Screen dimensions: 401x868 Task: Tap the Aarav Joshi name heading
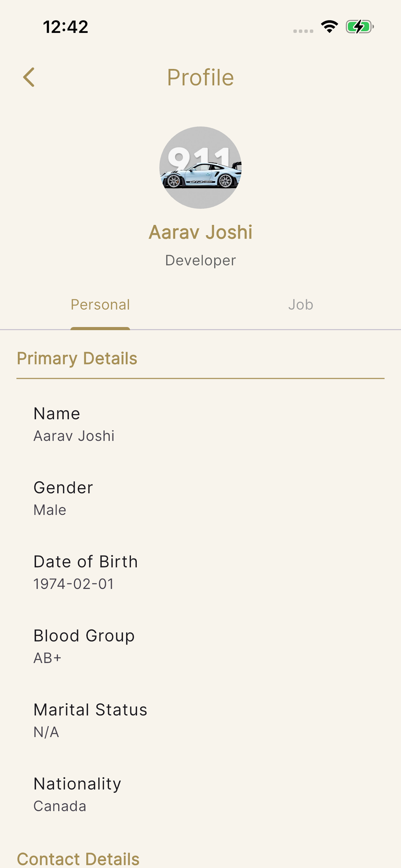coord(200,232)
